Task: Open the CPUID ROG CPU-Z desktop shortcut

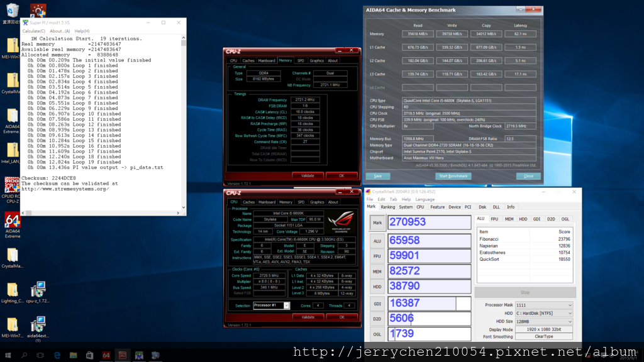Action: (12, 190)
